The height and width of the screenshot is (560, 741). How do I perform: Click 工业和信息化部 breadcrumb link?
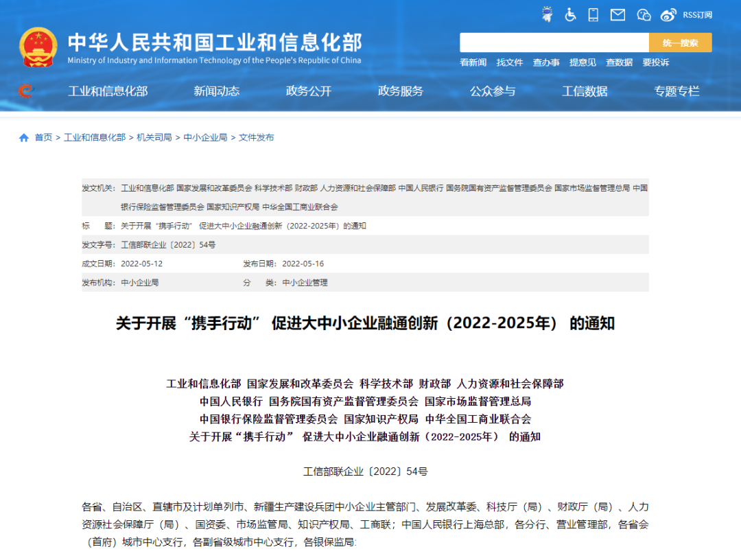(95, 137)
